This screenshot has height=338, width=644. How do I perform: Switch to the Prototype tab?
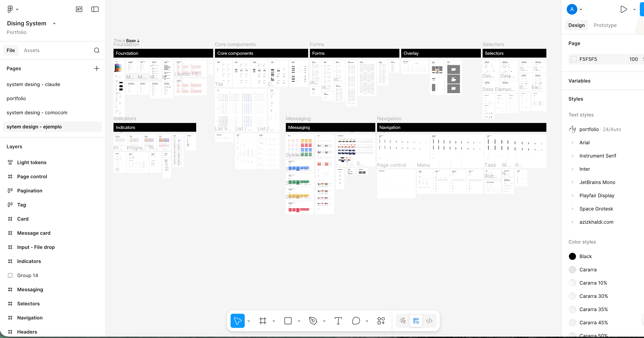pos(605,25)
